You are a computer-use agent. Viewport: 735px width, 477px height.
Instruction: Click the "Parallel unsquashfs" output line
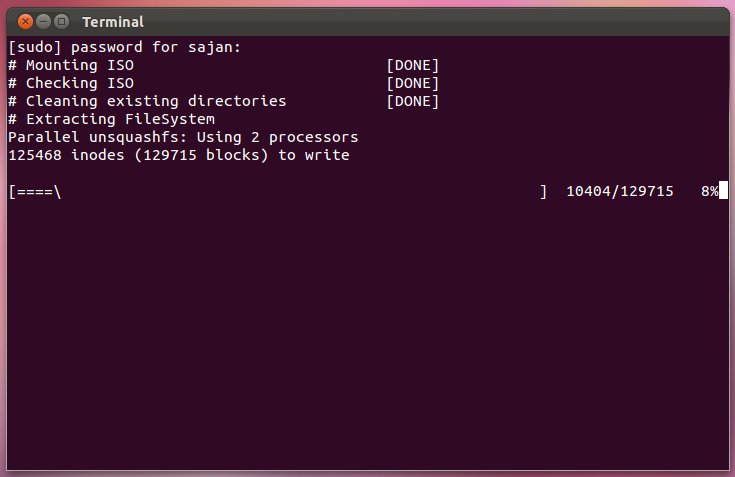pyautogui.click(x=183, y=137)
